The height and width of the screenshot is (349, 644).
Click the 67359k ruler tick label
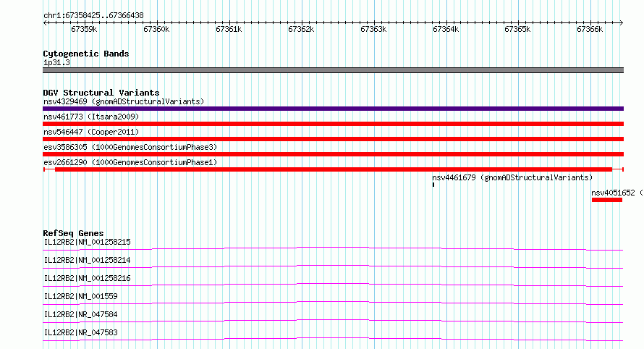84,29
